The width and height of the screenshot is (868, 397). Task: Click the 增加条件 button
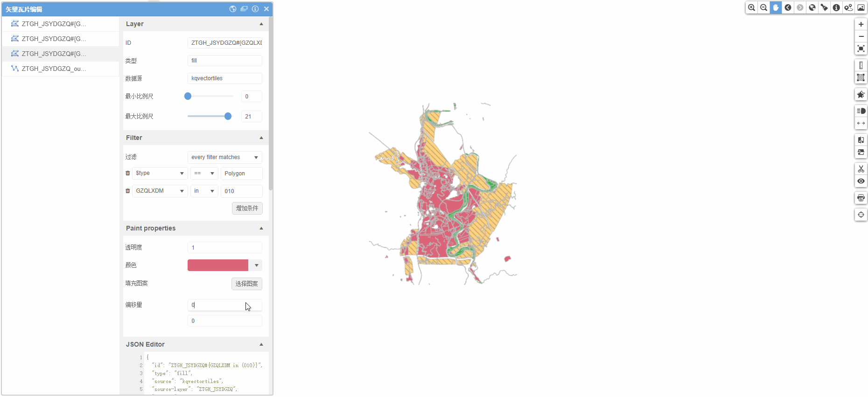247,208
